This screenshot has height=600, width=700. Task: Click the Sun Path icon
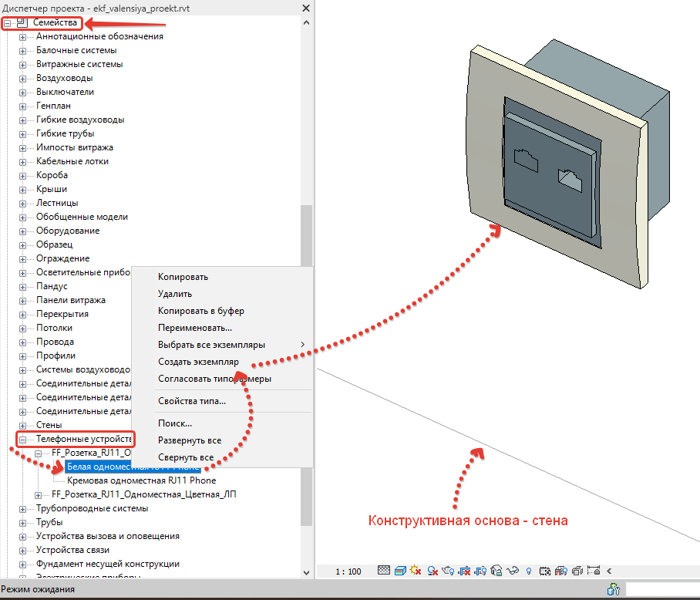click(416, 571)
